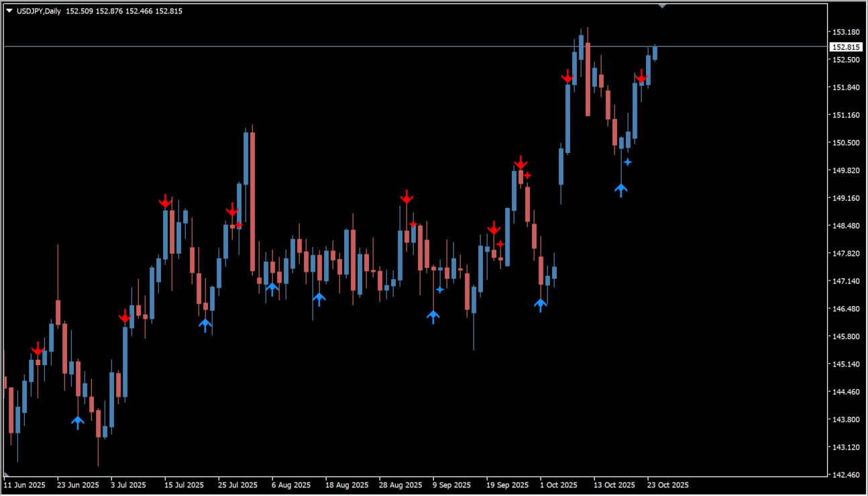868x496 pixels.
Task: Click the 11 Jun 2025 date label
Action: pos(25,485)
